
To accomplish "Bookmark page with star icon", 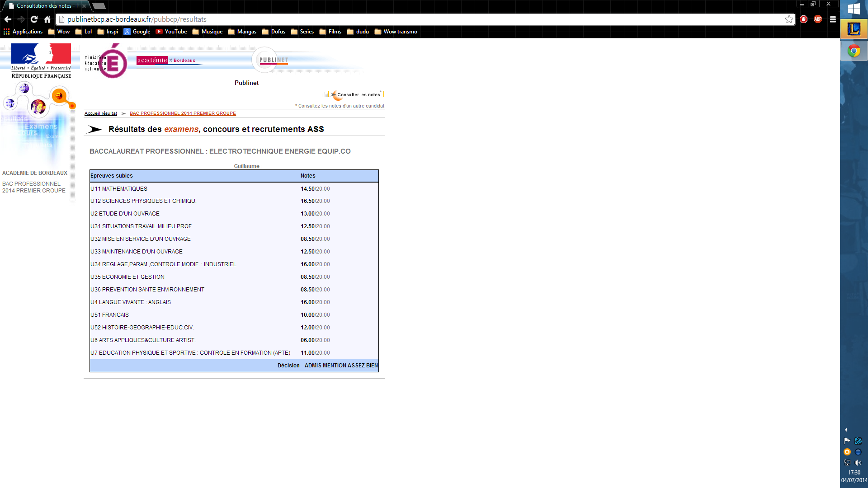I will pyautogui.click(x=789, y=19).
